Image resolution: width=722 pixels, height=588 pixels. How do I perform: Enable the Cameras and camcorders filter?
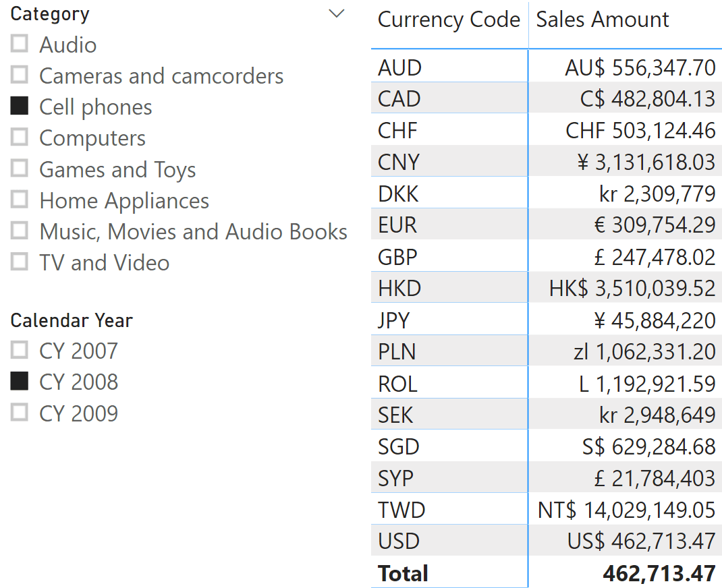click(18, 76)
